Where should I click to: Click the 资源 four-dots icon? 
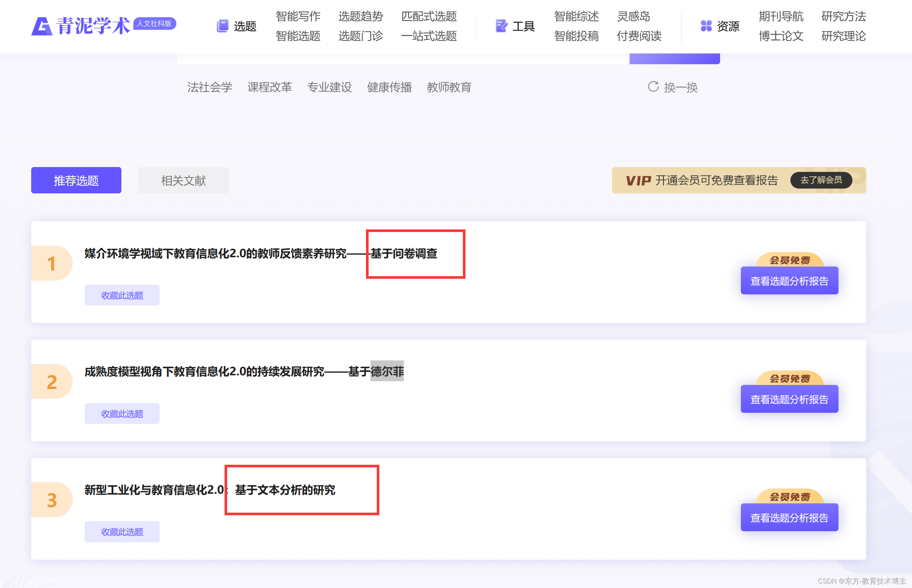coord(706,26)
